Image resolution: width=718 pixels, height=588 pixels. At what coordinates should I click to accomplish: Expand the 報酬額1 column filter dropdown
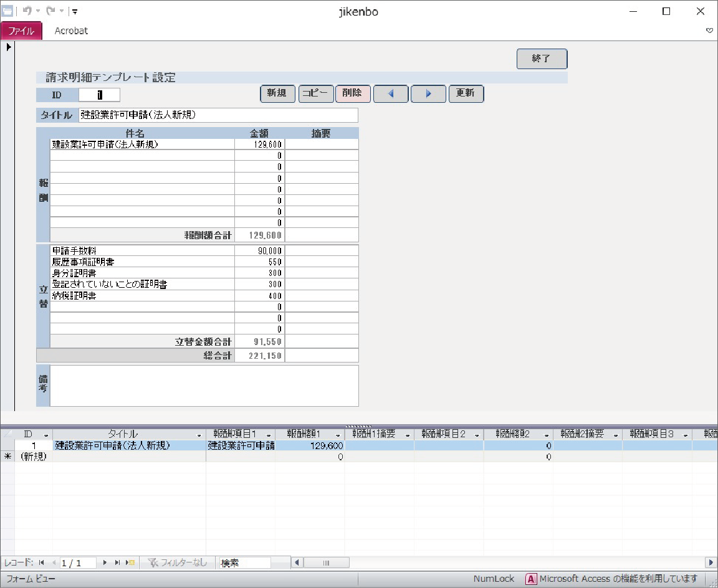338,434
